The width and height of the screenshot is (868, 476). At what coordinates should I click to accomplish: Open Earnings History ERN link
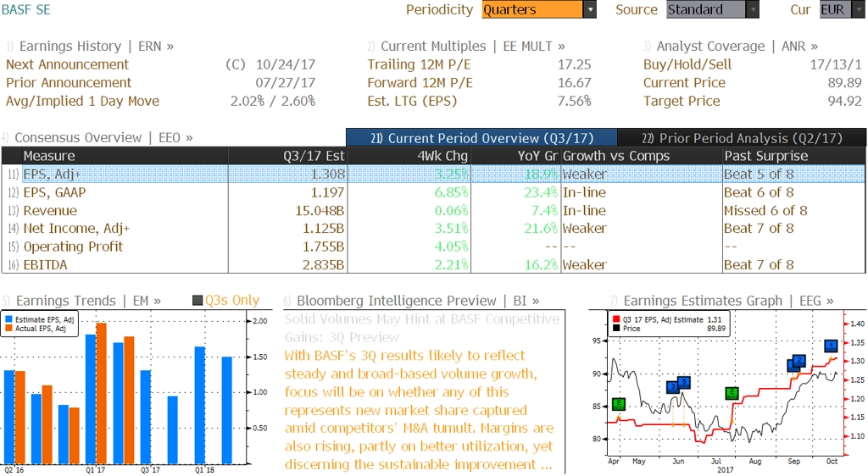click(x=97, y=46)
